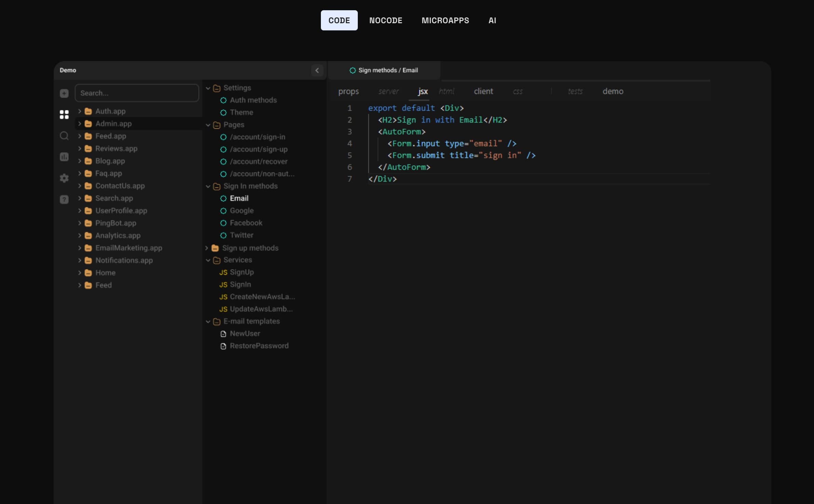Click inside the Search input field
This screenshot has height=504, width=814.
point(137,93)
